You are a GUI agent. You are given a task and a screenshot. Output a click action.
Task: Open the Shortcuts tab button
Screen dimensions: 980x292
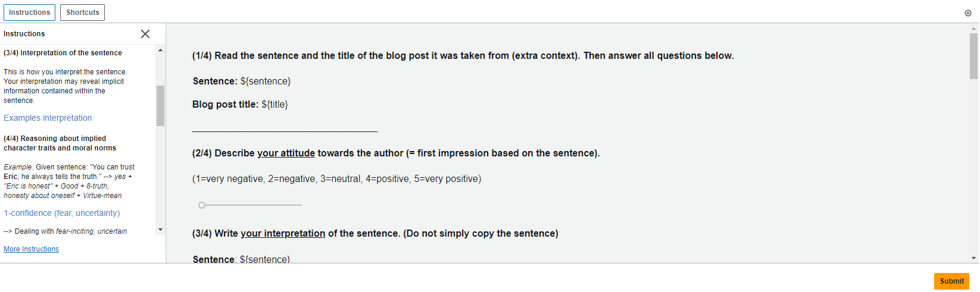click(x=83, y=12)
